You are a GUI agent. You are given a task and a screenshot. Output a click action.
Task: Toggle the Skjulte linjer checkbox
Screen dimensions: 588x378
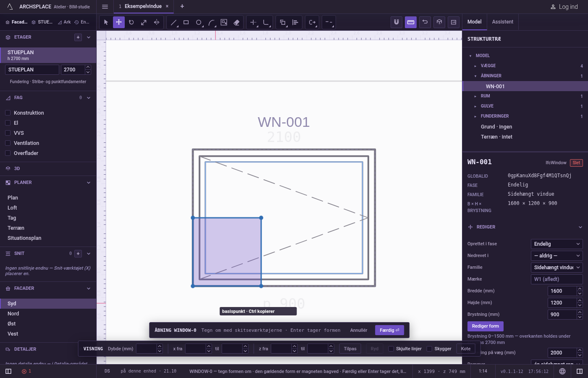pyautogui.click(x=391, y=349)
